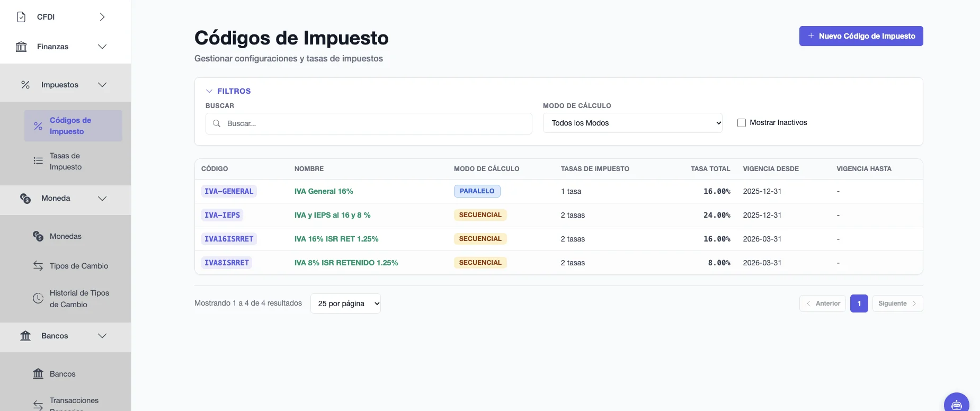The height and width of the screenshot is (411, 980).
Task: Click the Monedas coins icon
Action: [38, 236]
